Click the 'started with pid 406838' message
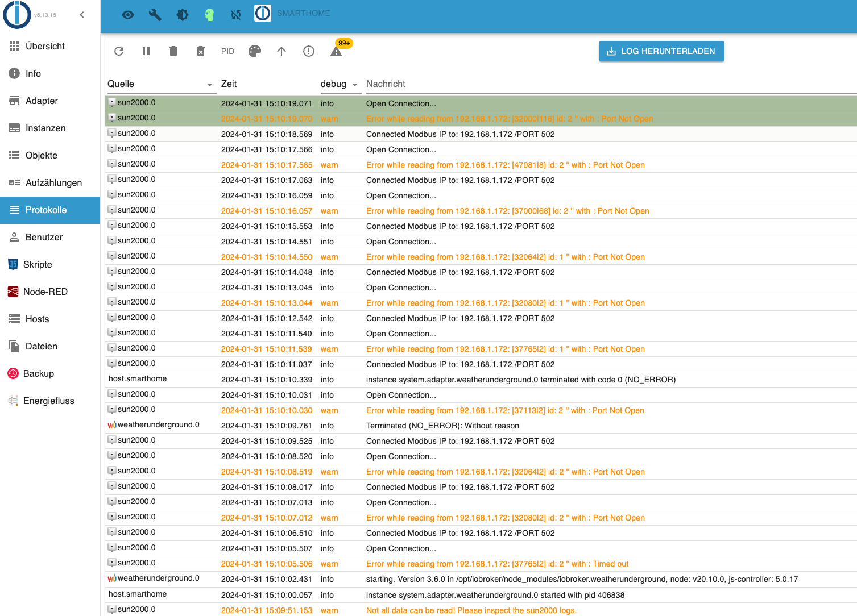 tap(495, 595)
